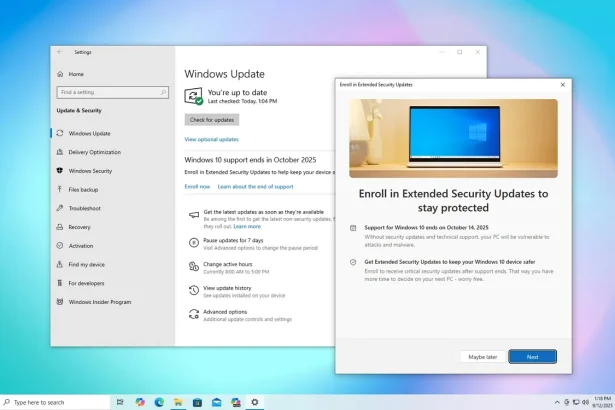
Task: Click the View optional updates link
Action: click(211, 139)
